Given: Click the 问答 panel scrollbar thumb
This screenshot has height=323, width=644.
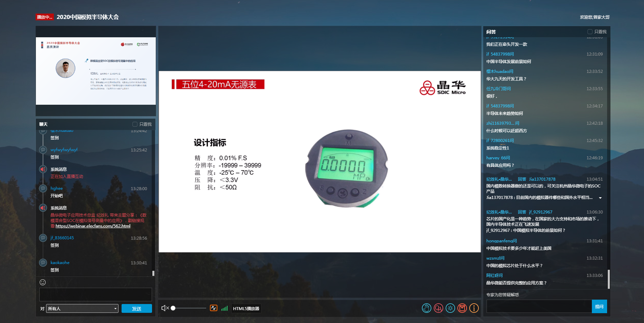Looking at the screenshot, I should tap(608, 279).
